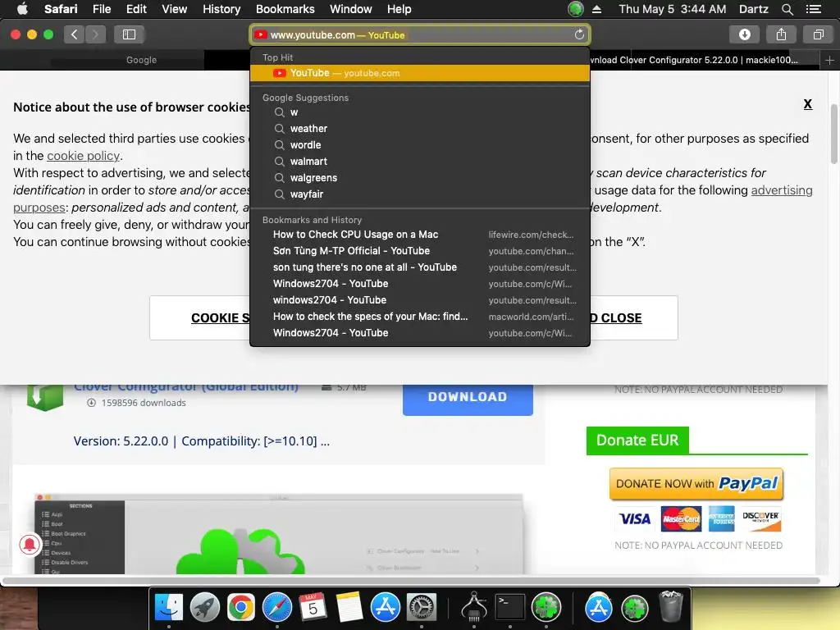840x630 pixels.
Task: Click the cookie settings button
Action: pos(200,317)
